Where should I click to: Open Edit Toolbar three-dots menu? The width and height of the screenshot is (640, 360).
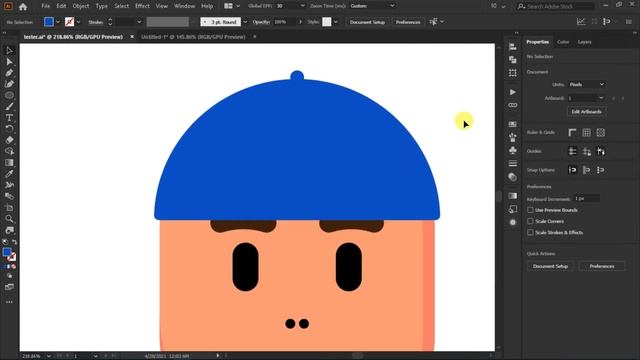(9, 302)
